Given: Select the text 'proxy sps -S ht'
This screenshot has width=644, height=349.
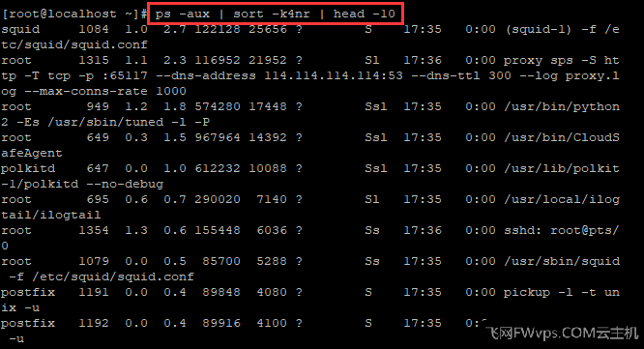Looking at the screenshot, I should 562,60.
